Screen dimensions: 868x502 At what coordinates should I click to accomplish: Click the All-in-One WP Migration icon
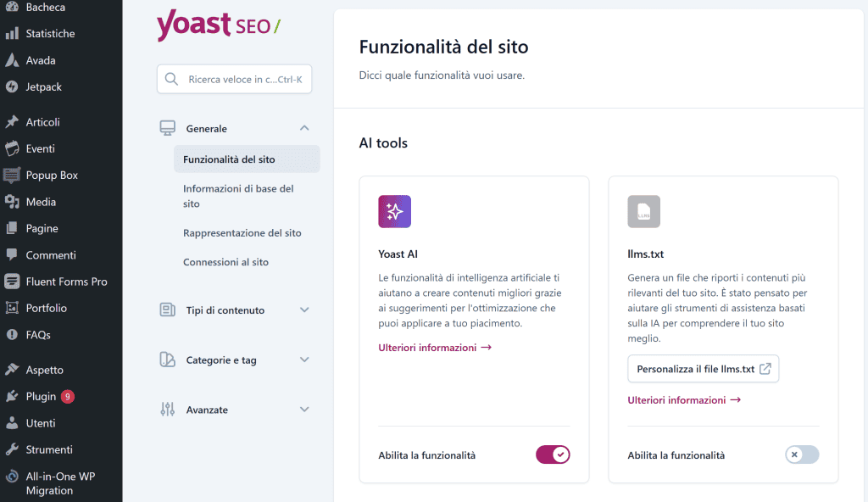[12, 477]
